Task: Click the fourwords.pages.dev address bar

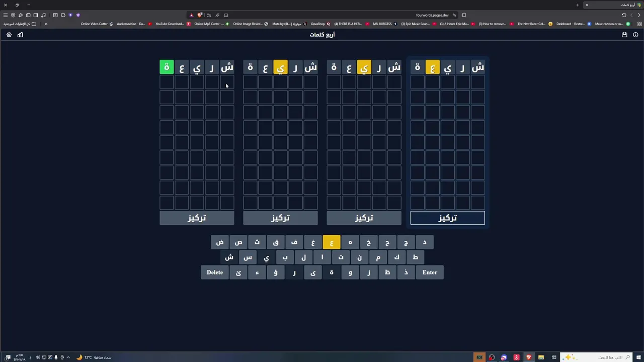Action: click(433, 15)
